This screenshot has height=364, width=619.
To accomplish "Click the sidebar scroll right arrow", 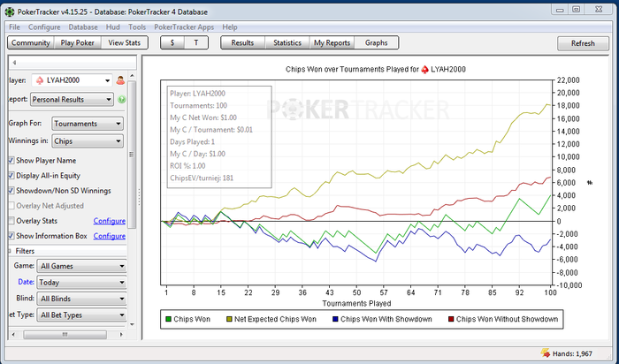I will click(x=122, y=335).
